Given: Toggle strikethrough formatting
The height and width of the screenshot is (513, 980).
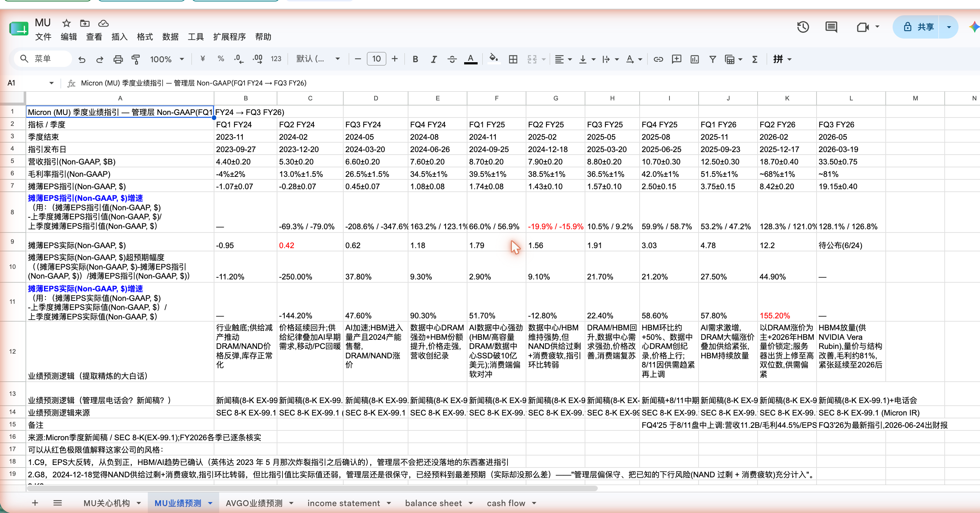Looking at the screenshot, I should click(x=451, y=59).
